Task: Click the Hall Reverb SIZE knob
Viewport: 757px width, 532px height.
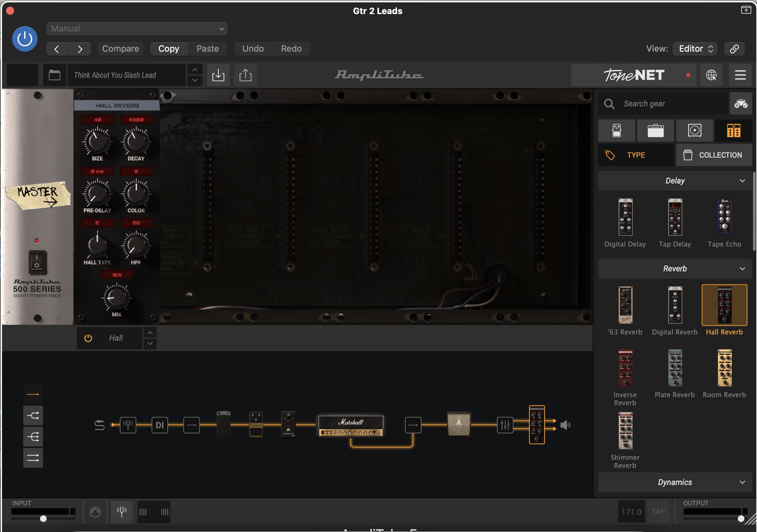Action: pyautogui.click(x=97, y=142)
